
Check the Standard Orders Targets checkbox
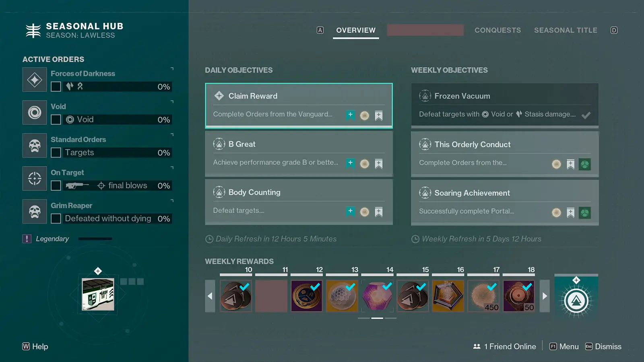[x=56, y=152]
